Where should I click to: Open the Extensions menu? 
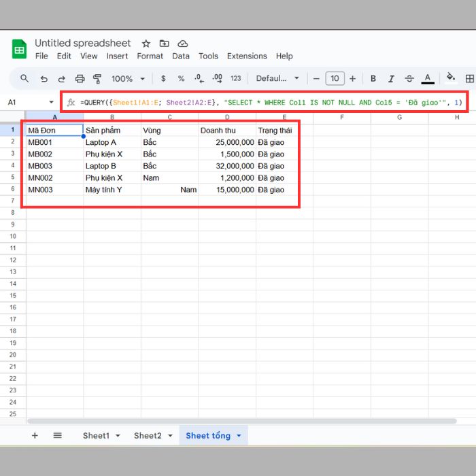247,56
